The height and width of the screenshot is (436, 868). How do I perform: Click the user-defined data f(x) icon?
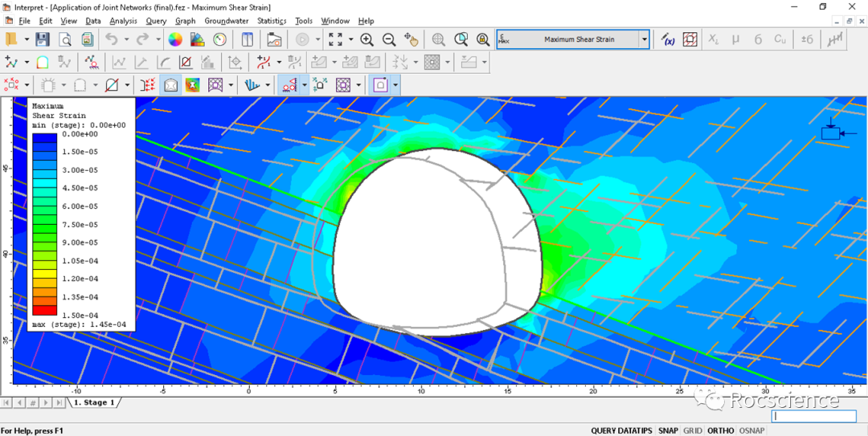[668, 39]
